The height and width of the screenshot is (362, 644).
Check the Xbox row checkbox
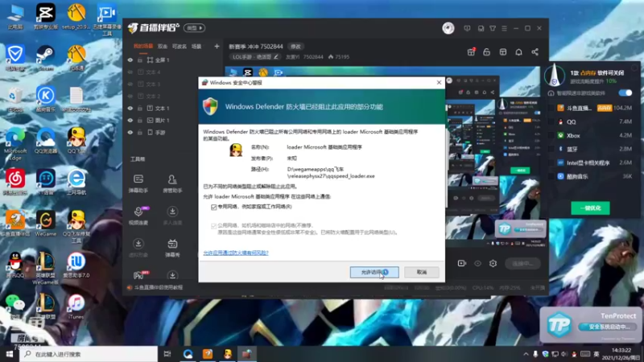(551, 135)
